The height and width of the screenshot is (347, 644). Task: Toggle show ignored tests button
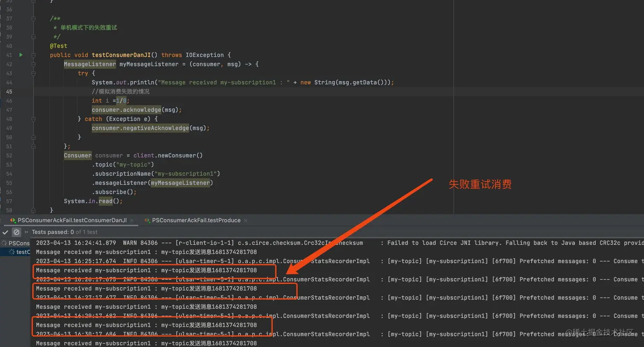(x=16, y=232)
